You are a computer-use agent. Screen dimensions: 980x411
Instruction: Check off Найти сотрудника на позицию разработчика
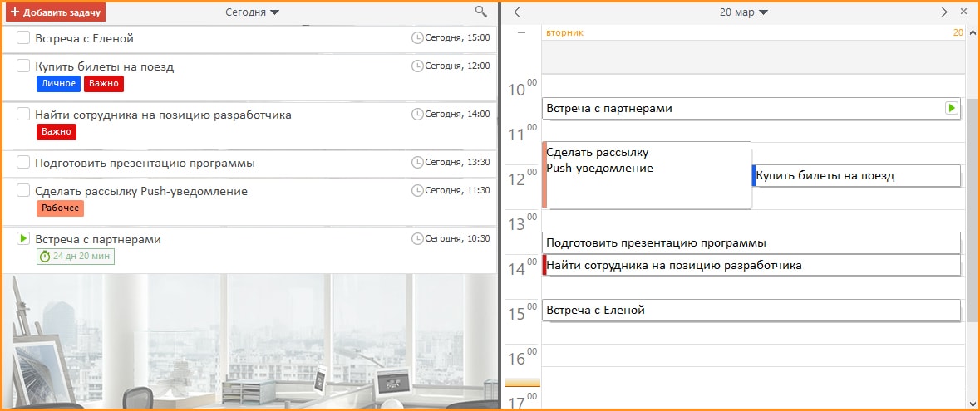pyautogui.click(x=23, y=115)
